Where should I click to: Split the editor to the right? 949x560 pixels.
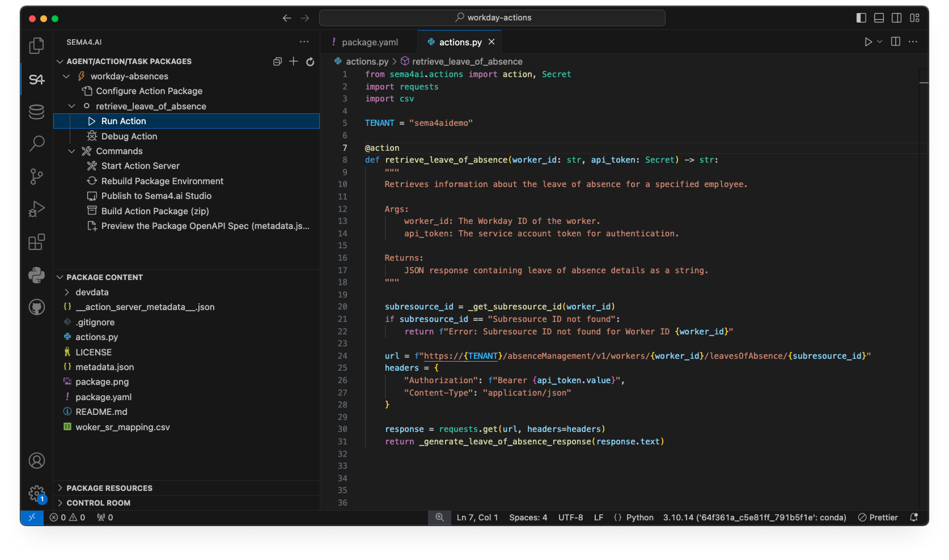895,42
